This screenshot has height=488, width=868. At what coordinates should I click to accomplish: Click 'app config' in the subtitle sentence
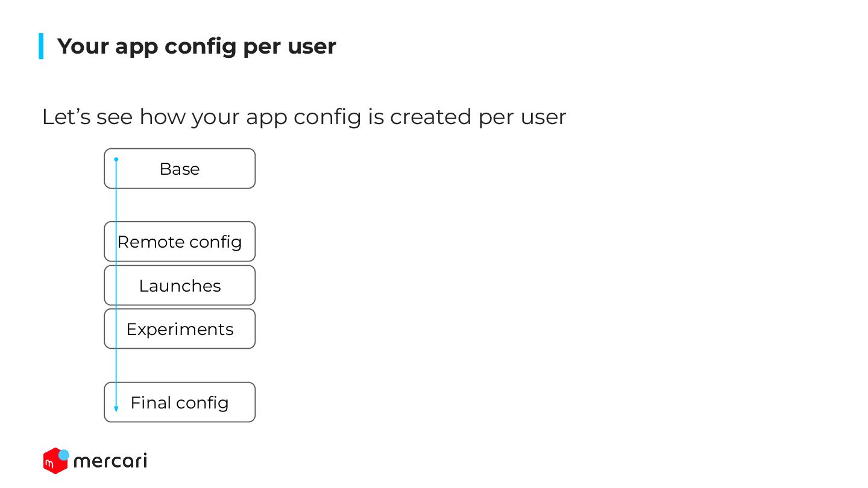click(303, 117)
